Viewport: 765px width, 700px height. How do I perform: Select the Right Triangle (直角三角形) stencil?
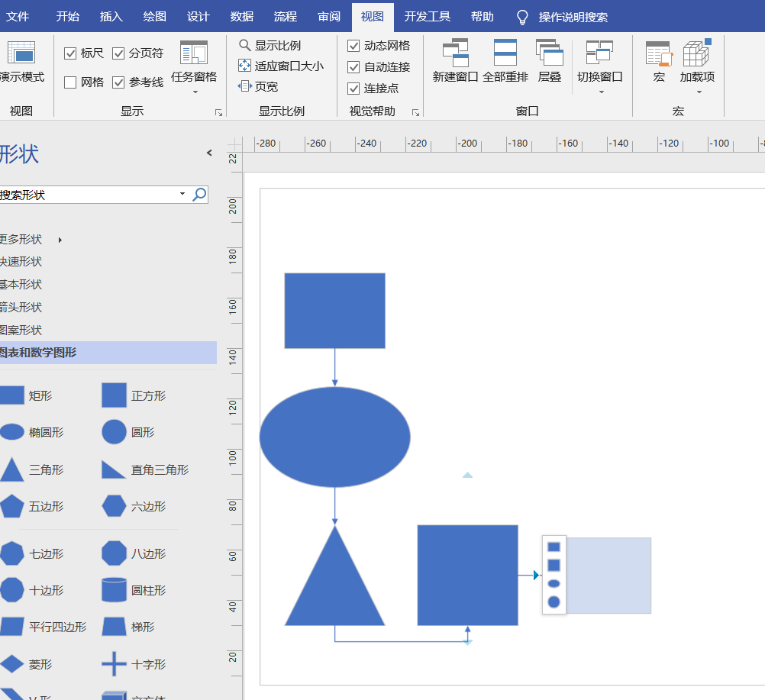(145, 469)
